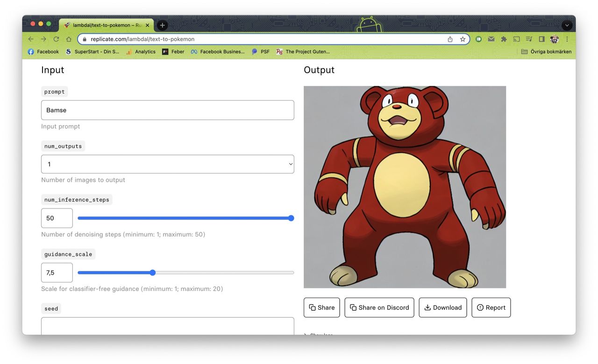Open the mail extension envelope icon

tap(491, 39)
